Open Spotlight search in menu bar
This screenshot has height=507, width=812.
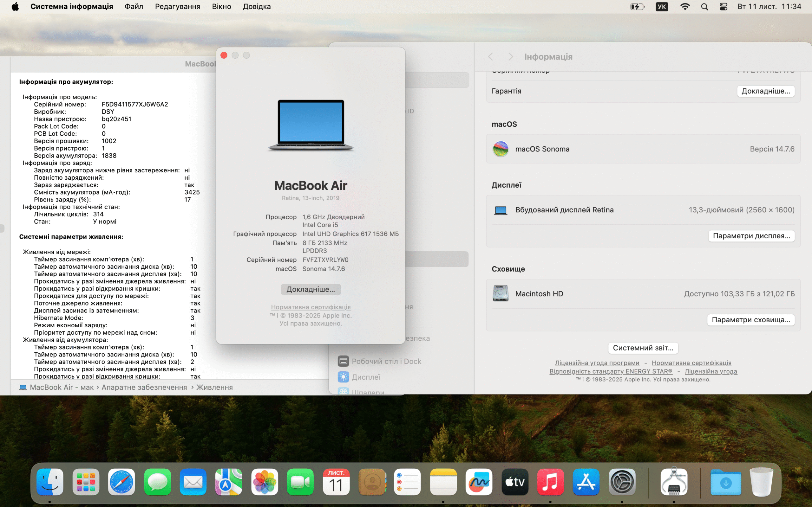pyautogui.click(x=704, y=7)
